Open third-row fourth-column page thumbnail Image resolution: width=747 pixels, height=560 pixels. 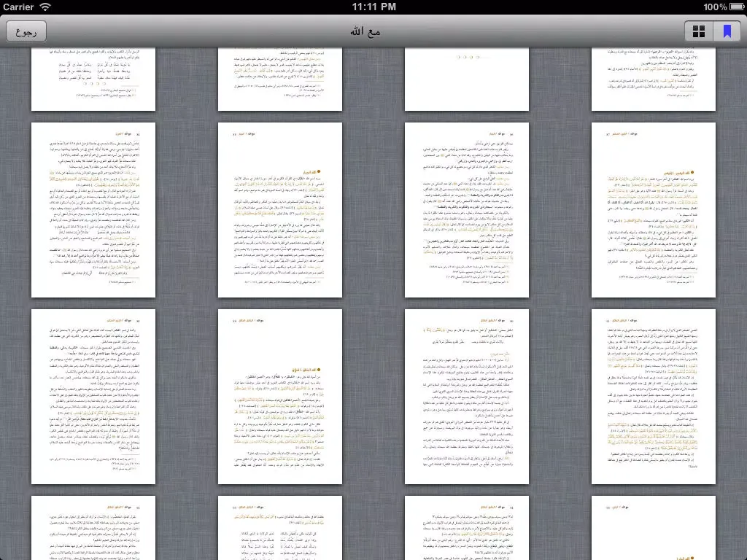click(654, 397)
